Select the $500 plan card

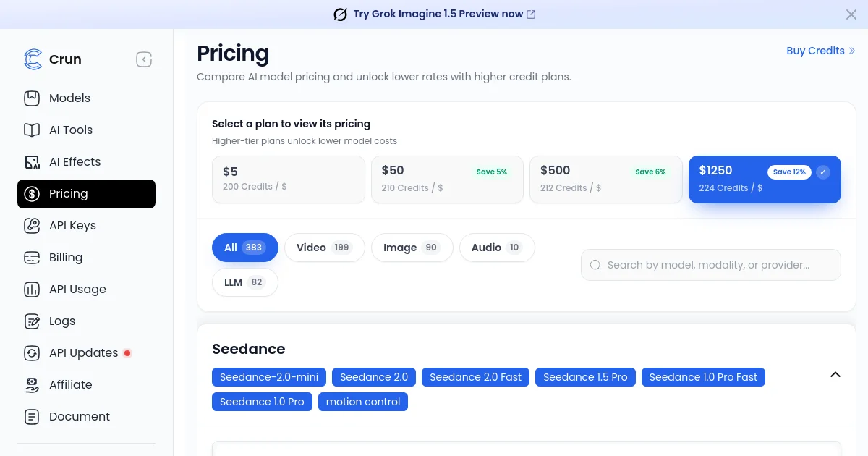(x=606, y=179)
